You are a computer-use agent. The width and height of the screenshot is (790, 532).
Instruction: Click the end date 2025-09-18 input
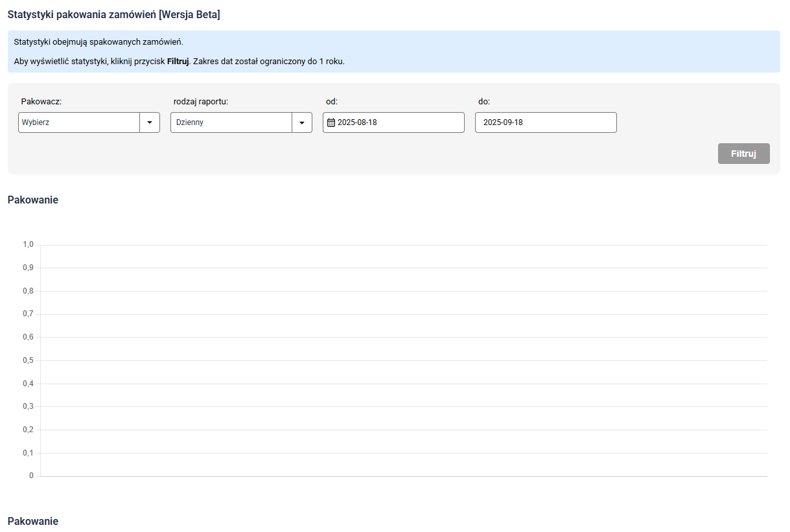coord(546,122)
